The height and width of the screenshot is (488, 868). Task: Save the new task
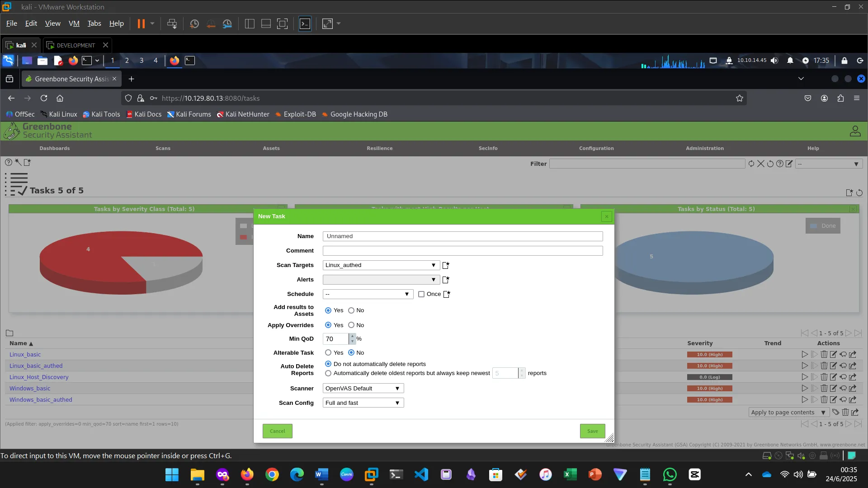pos(592,431)
